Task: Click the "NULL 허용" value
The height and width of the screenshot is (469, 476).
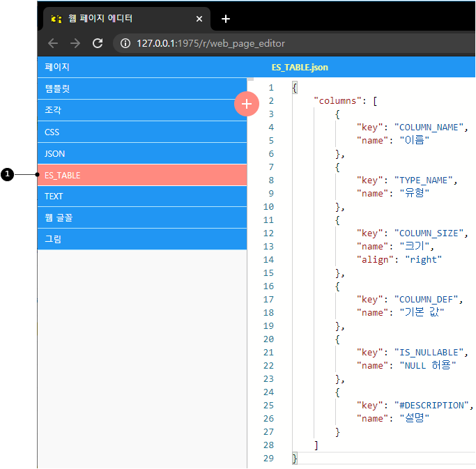Action: 428,365
